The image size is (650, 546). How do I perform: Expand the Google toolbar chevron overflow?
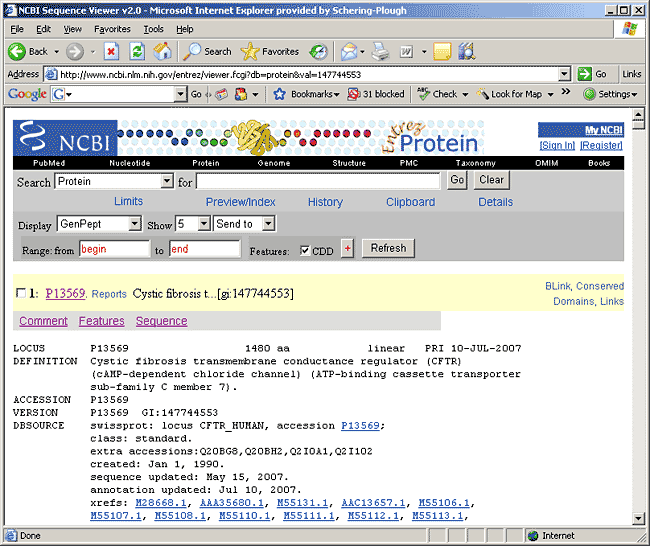point(566,91)
